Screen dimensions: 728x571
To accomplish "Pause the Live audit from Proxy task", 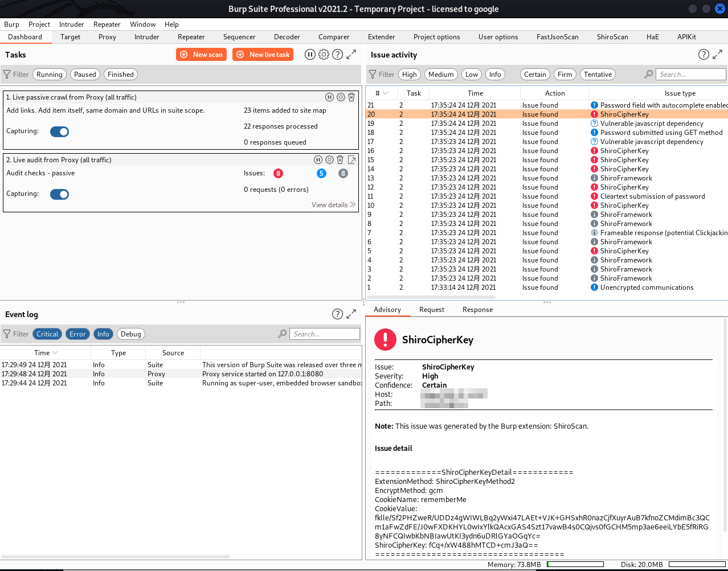I will 318,159.
